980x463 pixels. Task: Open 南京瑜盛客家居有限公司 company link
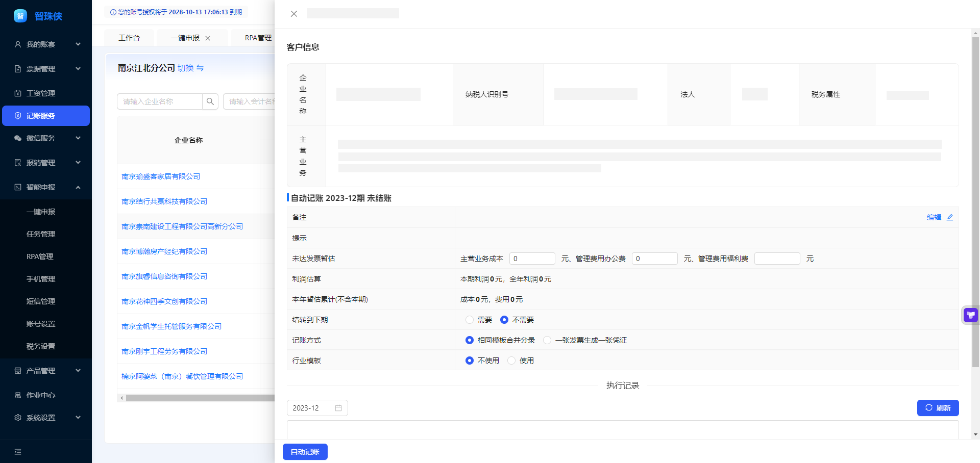(161, 176)
